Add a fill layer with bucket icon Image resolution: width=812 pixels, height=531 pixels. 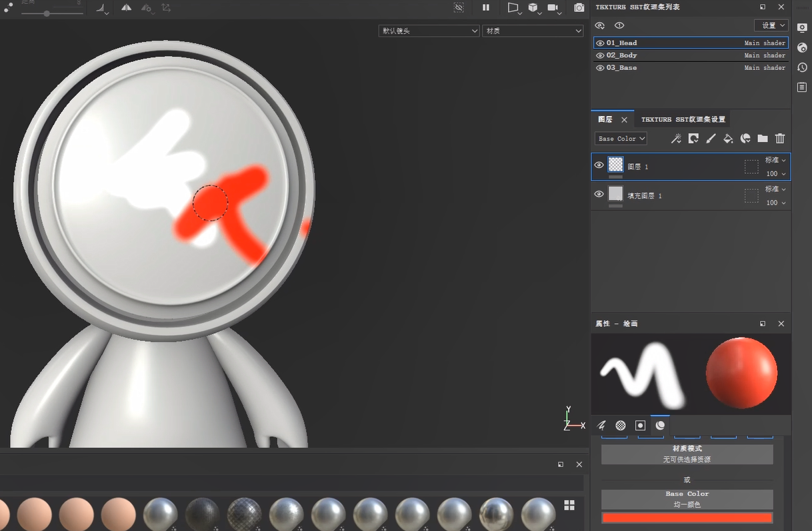(728, 139)
